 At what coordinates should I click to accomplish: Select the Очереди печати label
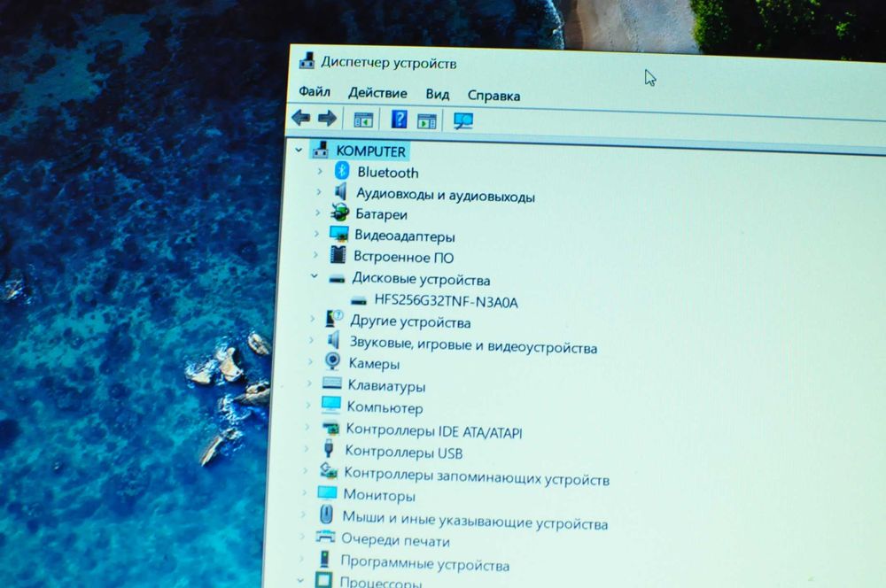pos(395,540)
